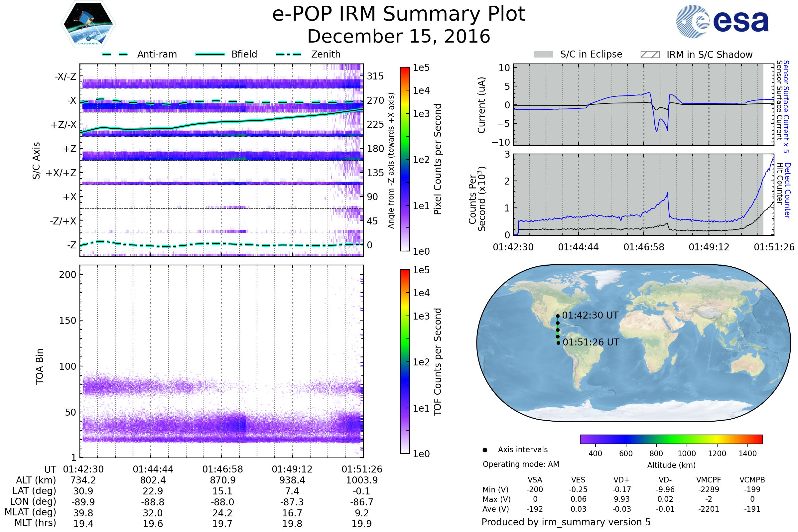This screenshot has height=532, width=798.
Task: Click the VMCPF column header in voltage table
Action: point(709,480)
